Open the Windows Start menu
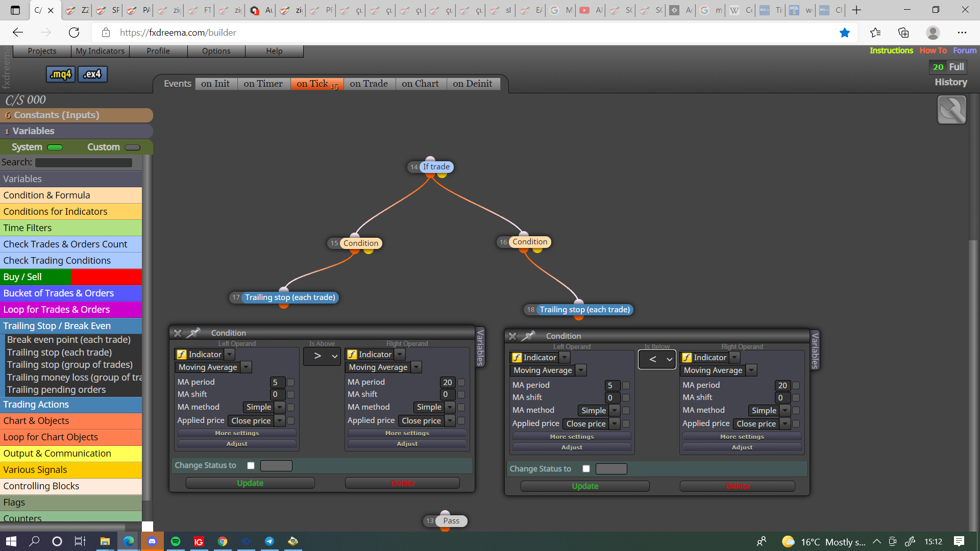 tap(11, 541)
